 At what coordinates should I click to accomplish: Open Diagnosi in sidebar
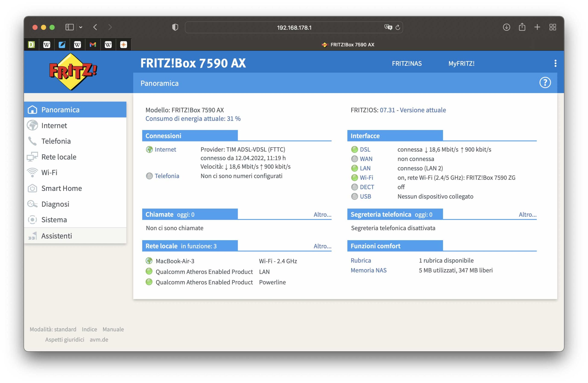click(55, 204)
